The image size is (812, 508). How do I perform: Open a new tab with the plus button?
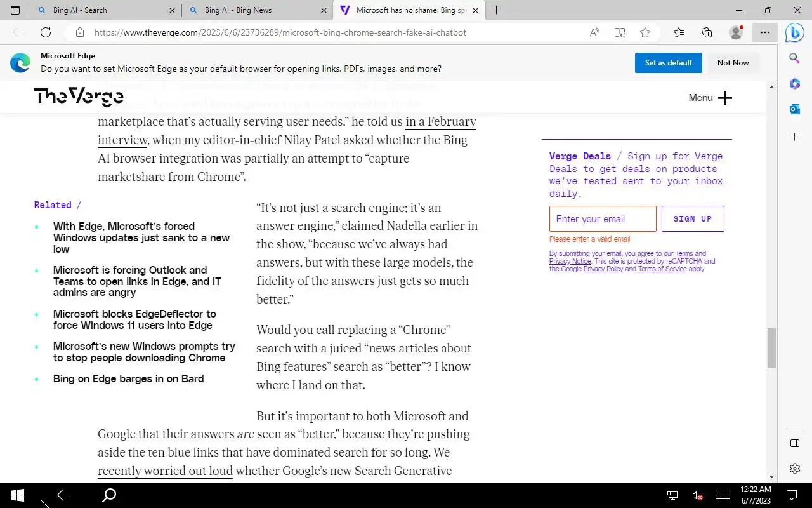coord(497,10)
